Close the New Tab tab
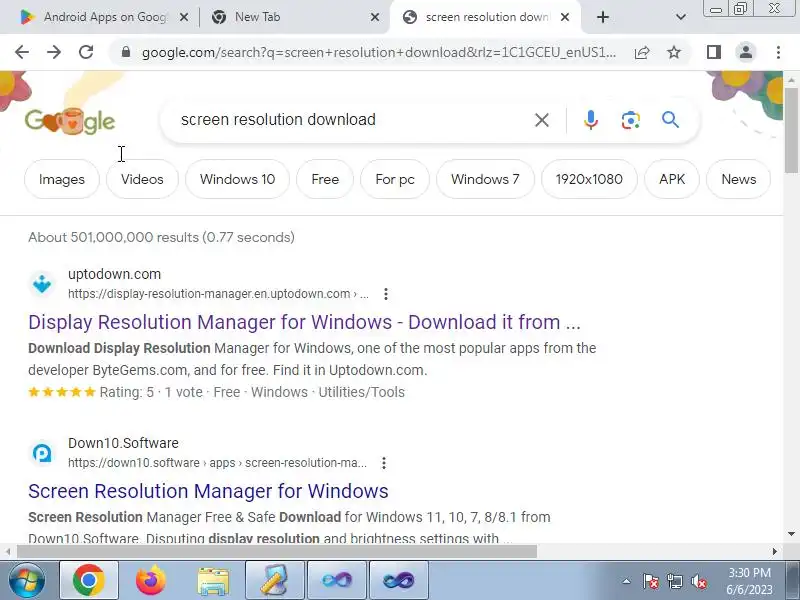Screen dimensions: 800x600 (x=374, y=17)
